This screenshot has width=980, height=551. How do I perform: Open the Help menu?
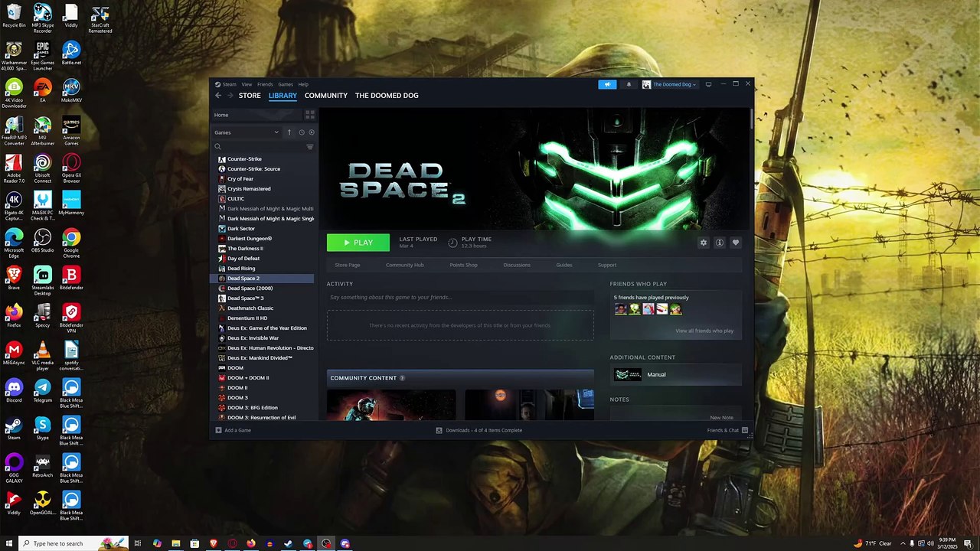coord(303,84)
